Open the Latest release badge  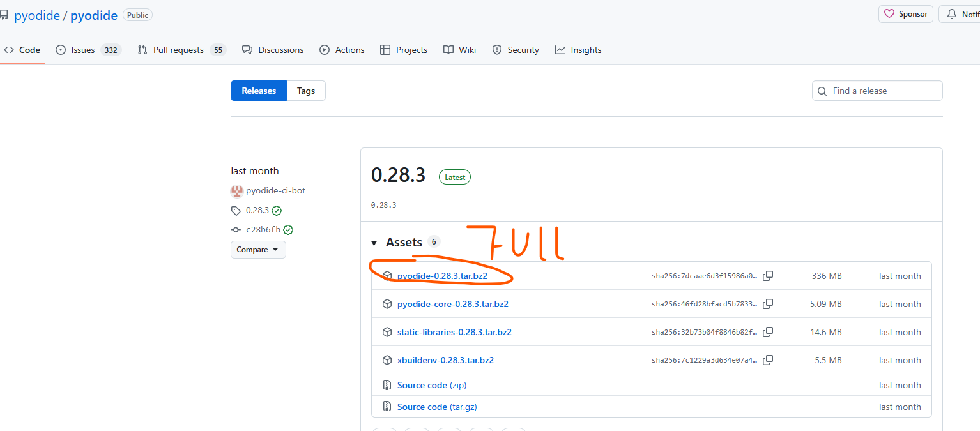pos(455,177)
